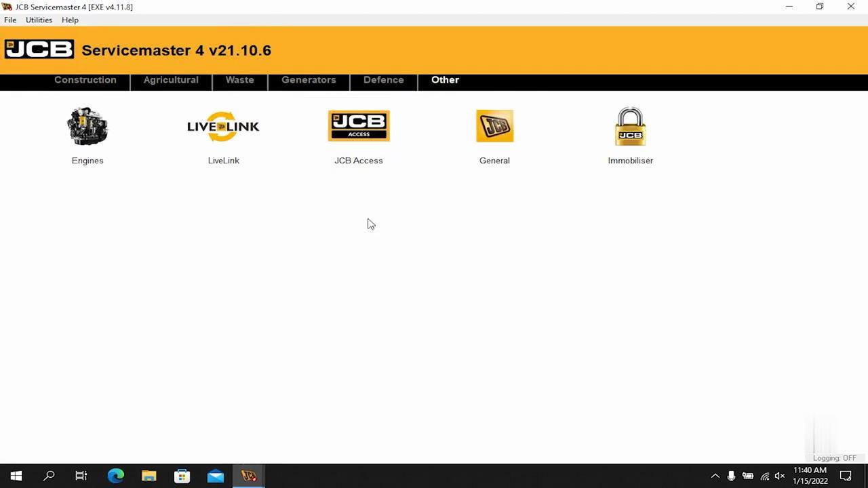Open the Help menu
This screenshot has height=488, width=868.
(70, 20)
